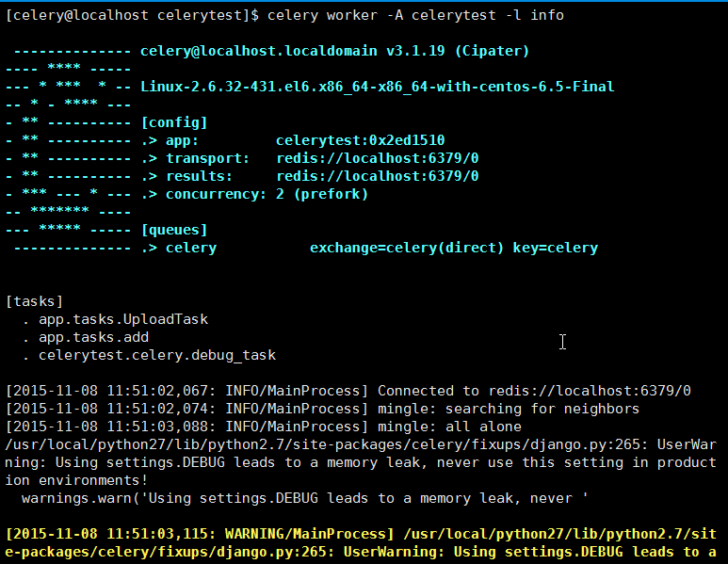Click the line "warnings.warn('Using settings.DEBUG leads to a memory leak, never '"

click(x=305, y=498)
